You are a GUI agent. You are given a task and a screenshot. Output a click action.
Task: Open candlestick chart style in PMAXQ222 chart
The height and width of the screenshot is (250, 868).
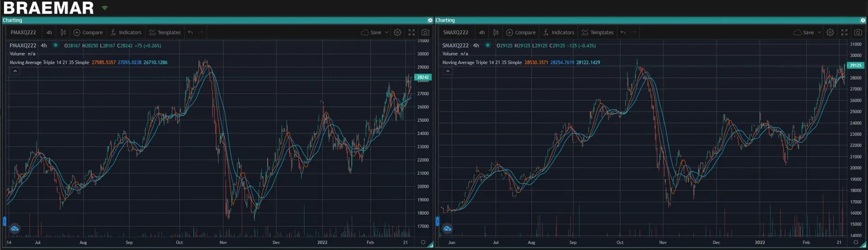[63, 33]
